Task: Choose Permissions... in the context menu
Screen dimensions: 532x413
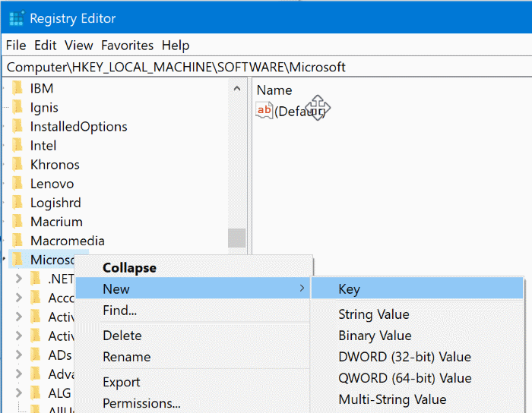Action: (193, 403)
